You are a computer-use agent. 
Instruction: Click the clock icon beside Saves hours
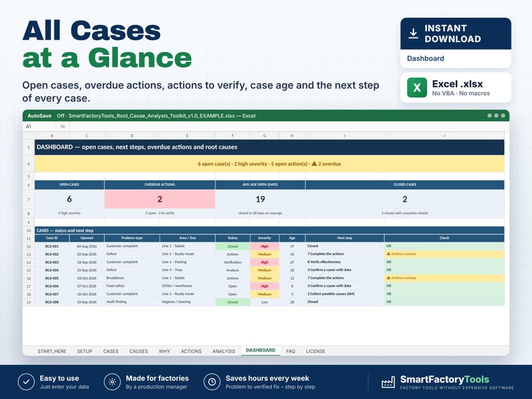(212, 382)
